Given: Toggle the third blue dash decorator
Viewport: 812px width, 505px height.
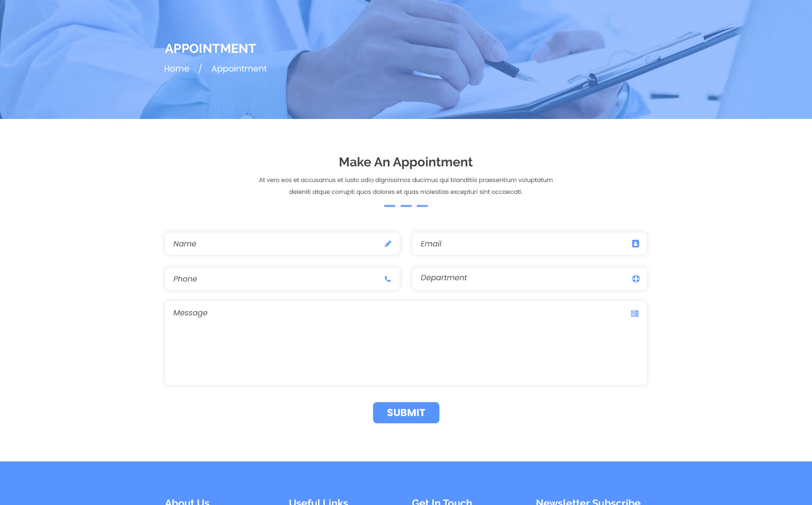Looking at the screenshot, I should (422, 205).
